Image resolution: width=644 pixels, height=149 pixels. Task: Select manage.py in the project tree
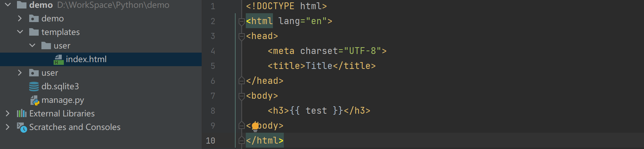click(x=62, y=100)
